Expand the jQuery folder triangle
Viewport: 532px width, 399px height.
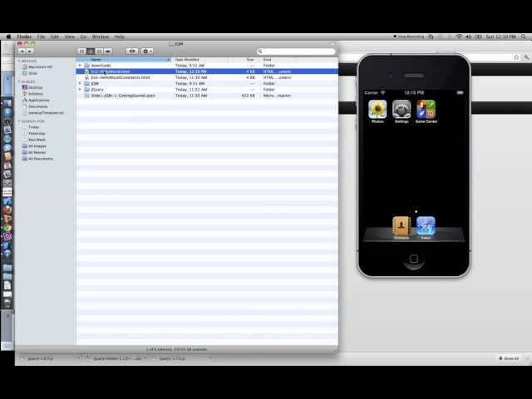pyautogui.click(x=80, y=90)
